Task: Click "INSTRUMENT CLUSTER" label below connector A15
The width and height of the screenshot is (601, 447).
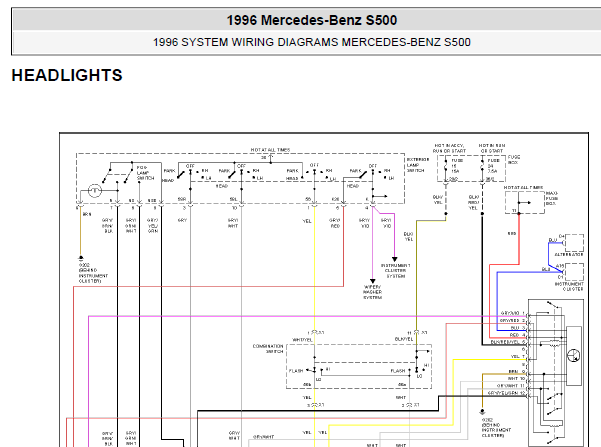Action: [569, 286]
